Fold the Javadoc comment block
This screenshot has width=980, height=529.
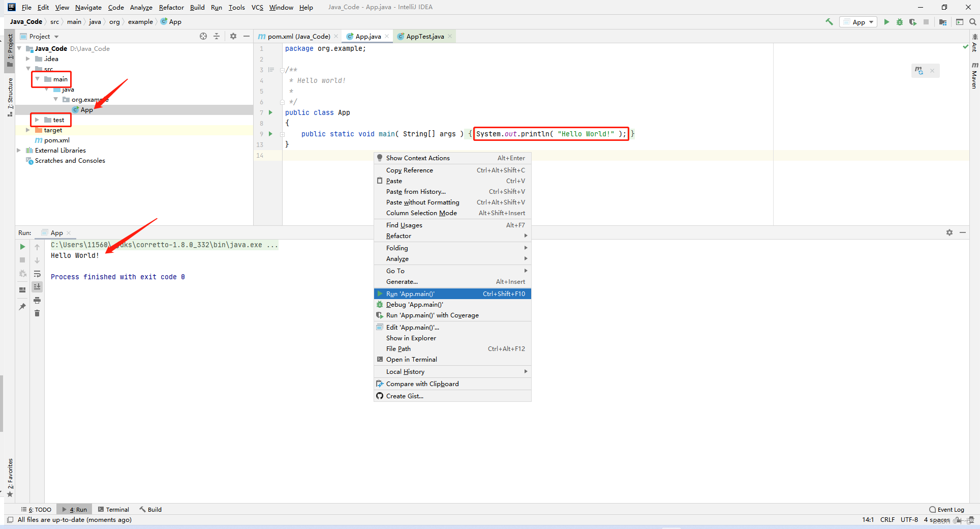(282, 70)
